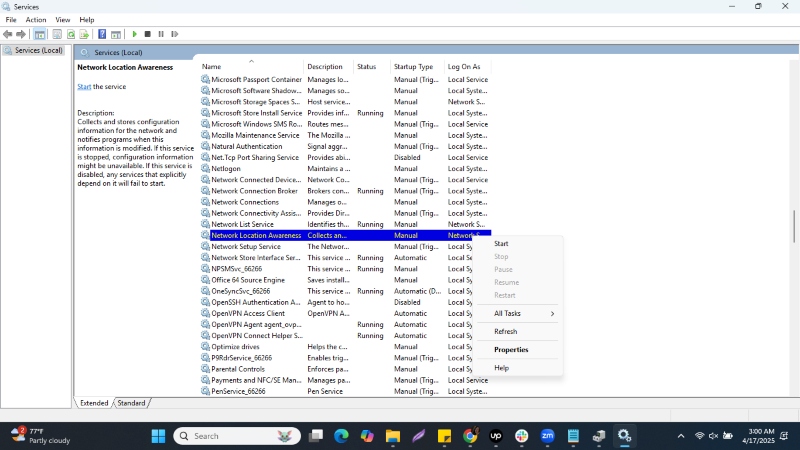The width and height of the screenshot is (800, 450).
Task: Open the View menu
Action: coord(63,20)
